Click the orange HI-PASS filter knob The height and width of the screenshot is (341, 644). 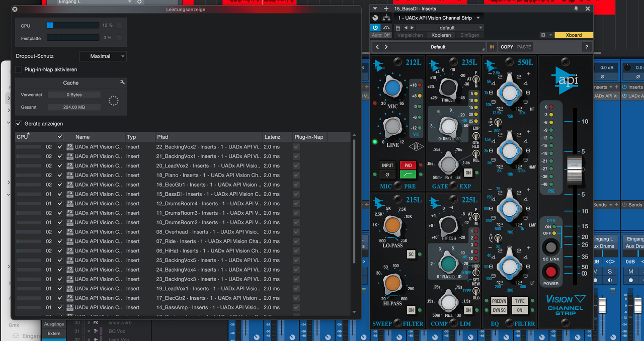(392, 284)
